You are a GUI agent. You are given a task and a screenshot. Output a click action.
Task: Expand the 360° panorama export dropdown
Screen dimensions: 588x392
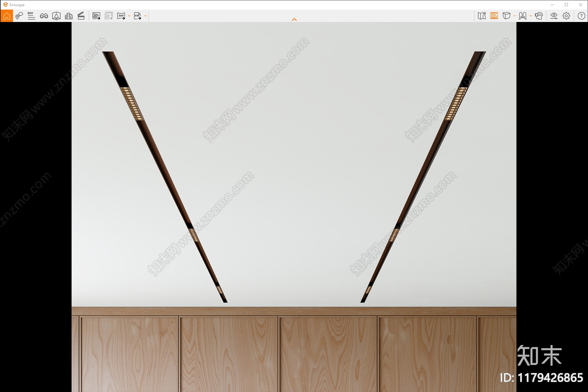coord(129,16)
